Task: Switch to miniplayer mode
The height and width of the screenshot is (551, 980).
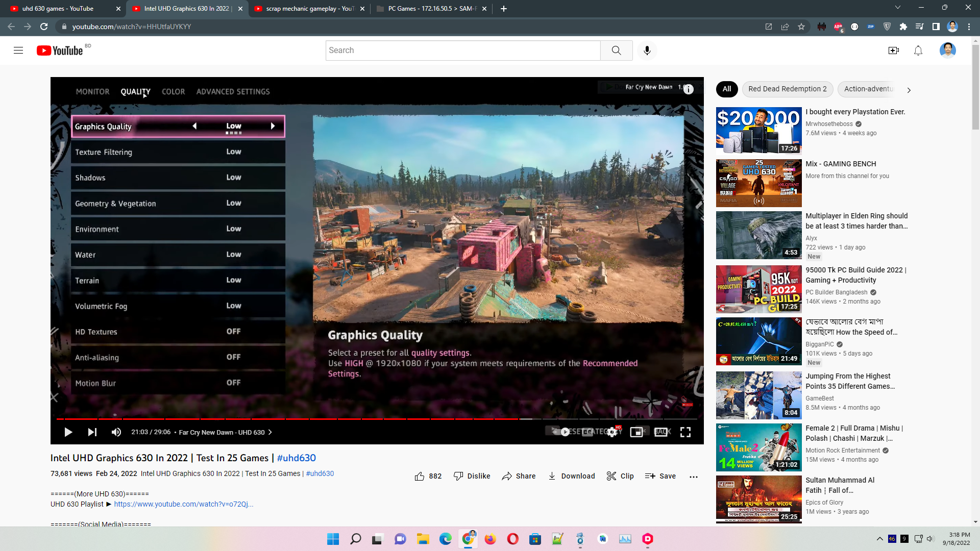Action: (636, 432)
